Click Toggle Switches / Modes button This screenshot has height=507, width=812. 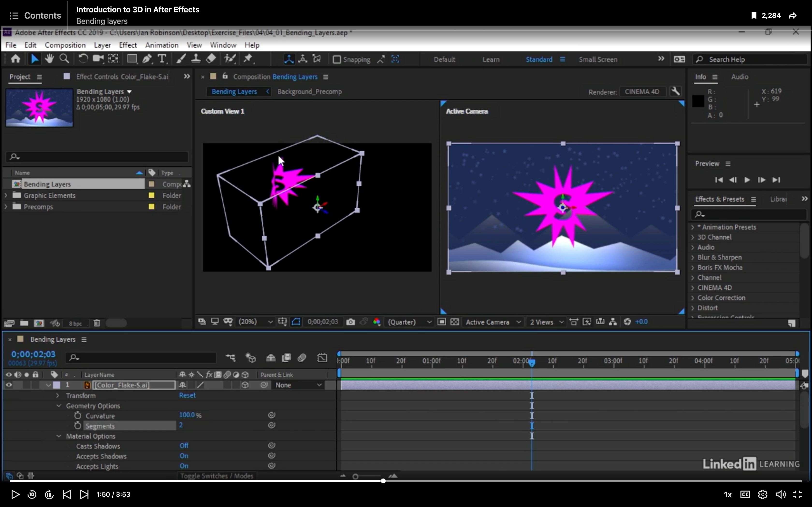pos(217,476)
